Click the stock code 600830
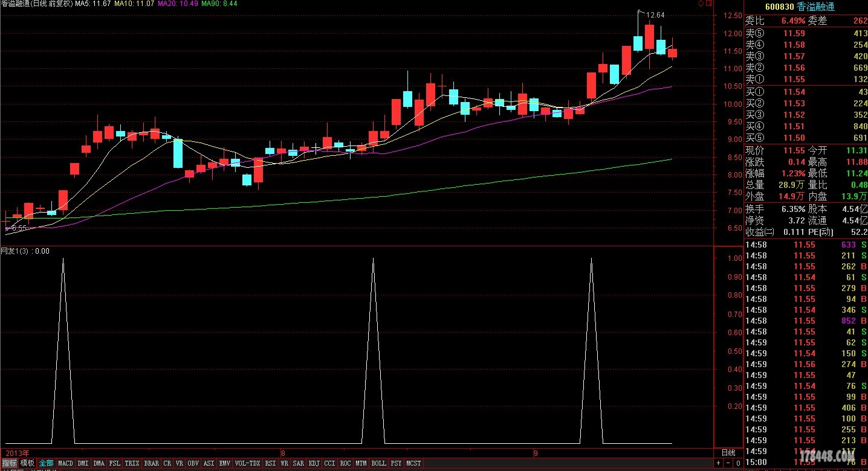The image size is (868, 471). [779, 7]
